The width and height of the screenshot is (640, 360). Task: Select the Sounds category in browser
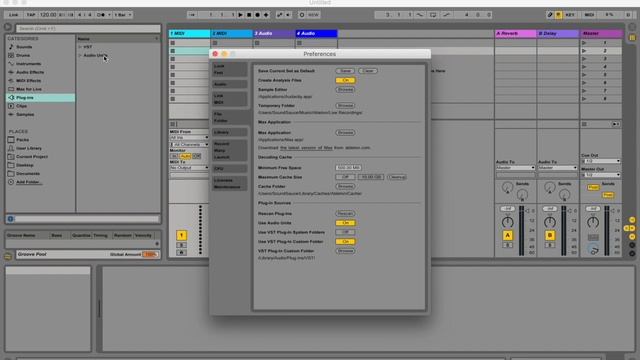[24, 47]
